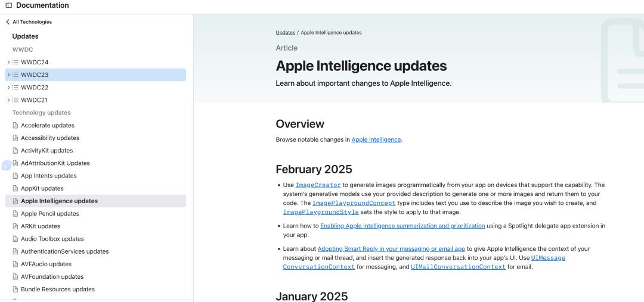
Task: Open the Adopting Smart Reply link
Action: point(391,248)
